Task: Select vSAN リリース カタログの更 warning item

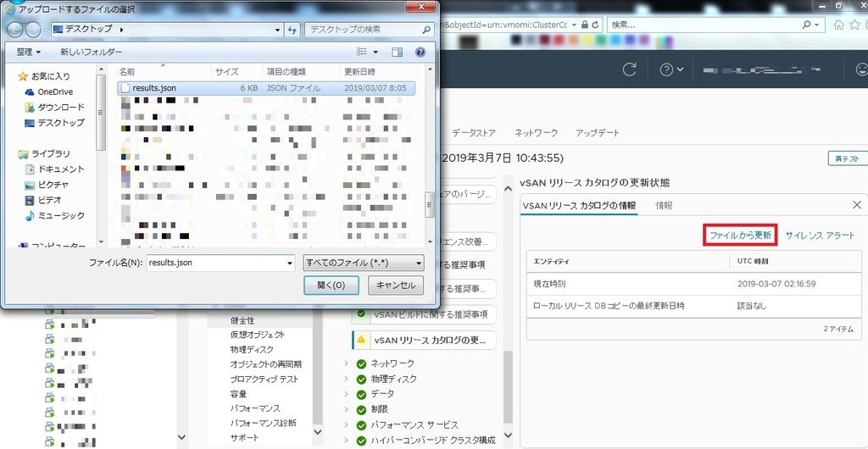Action: [x=424, y=340]
